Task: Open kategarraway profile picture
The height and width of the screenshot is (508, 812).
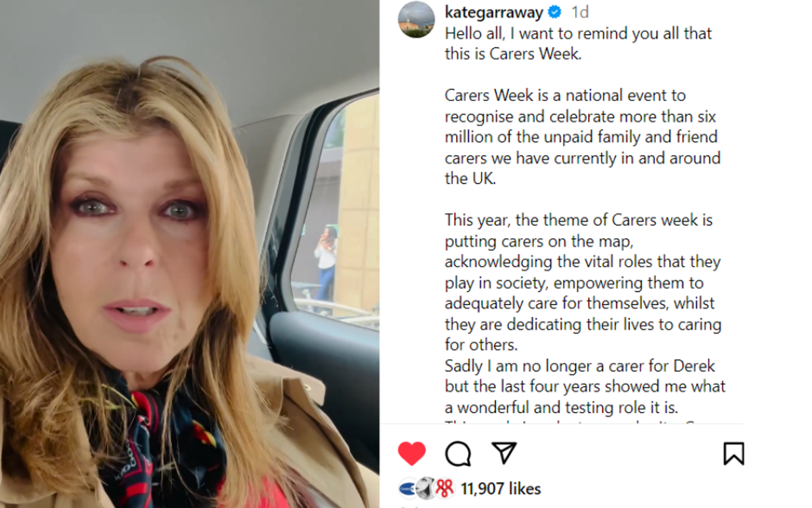Action: 416,20
